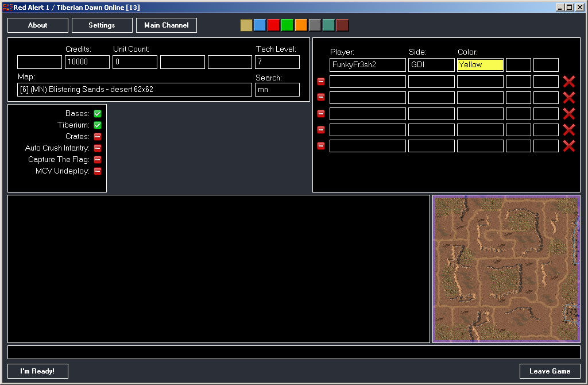Open the Color dropdown showing Yellow
The height and width of the screenshot is (385, 588).
480,65
